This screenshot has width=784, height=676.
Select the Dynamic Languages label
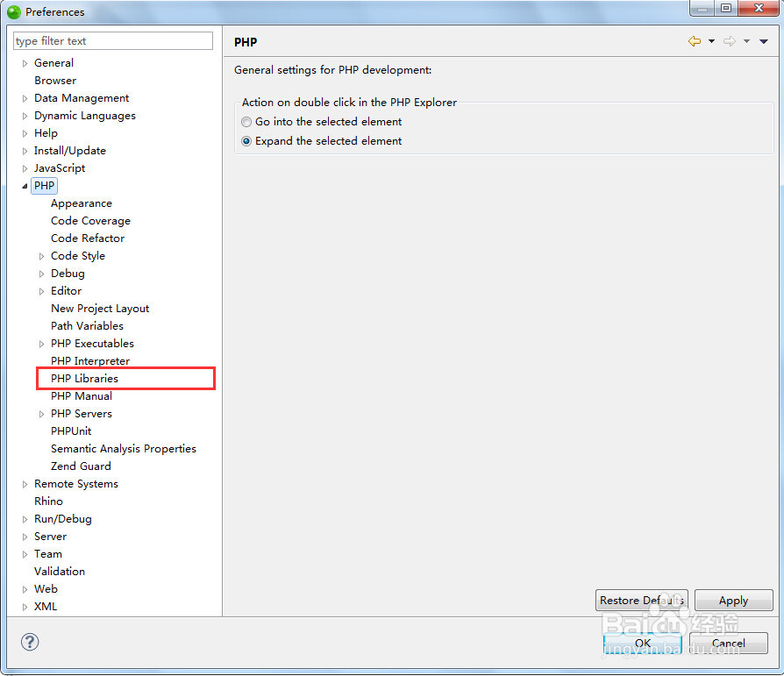tap(84, 116)
